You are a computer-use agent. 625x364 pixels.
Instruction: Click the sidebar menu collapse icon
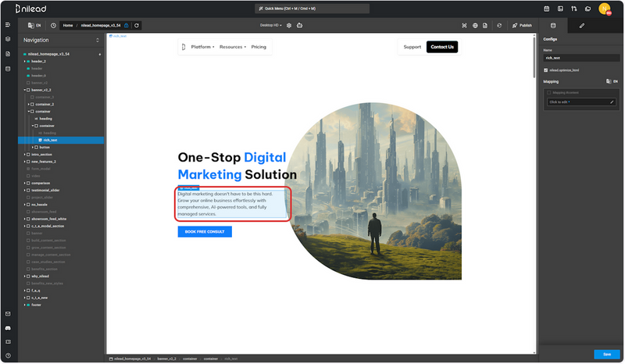tap(8, 25)
